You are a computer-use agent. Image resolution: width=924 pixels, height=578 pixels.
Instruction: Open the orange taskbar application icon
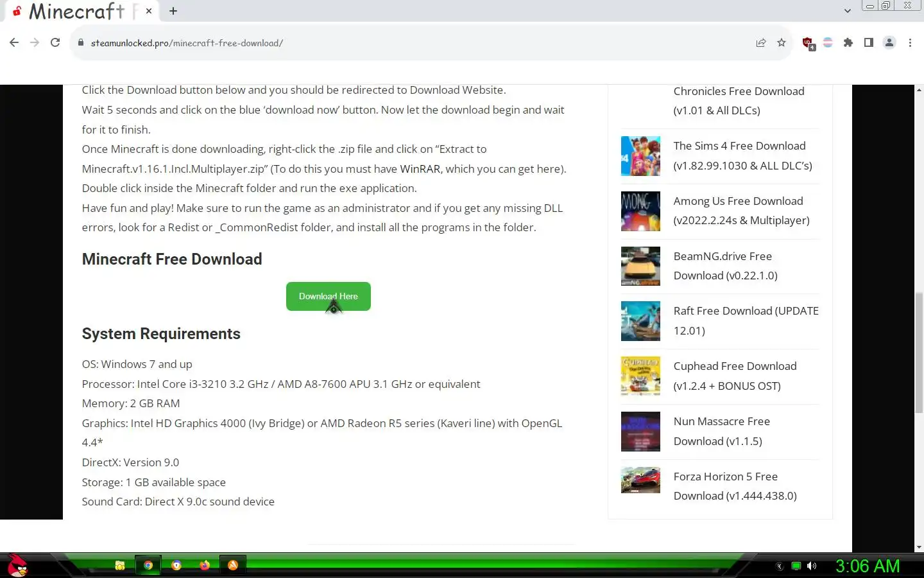pos(233,565)
